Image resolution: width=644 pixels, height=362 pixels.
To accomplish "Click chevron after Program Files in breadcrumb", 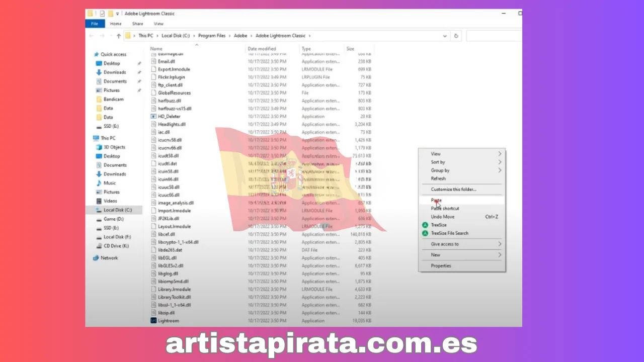I will 230,36.
